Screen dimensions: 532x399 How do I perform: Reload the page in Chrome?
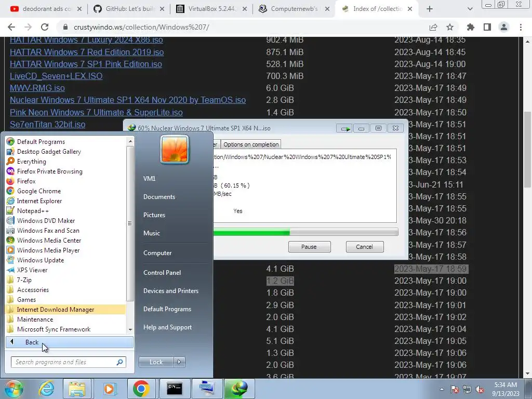point(45,27)
